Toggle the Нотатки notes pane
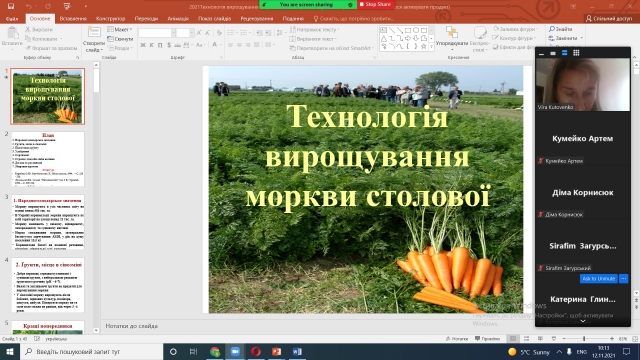The image size is (640, 360). point(457,339)
